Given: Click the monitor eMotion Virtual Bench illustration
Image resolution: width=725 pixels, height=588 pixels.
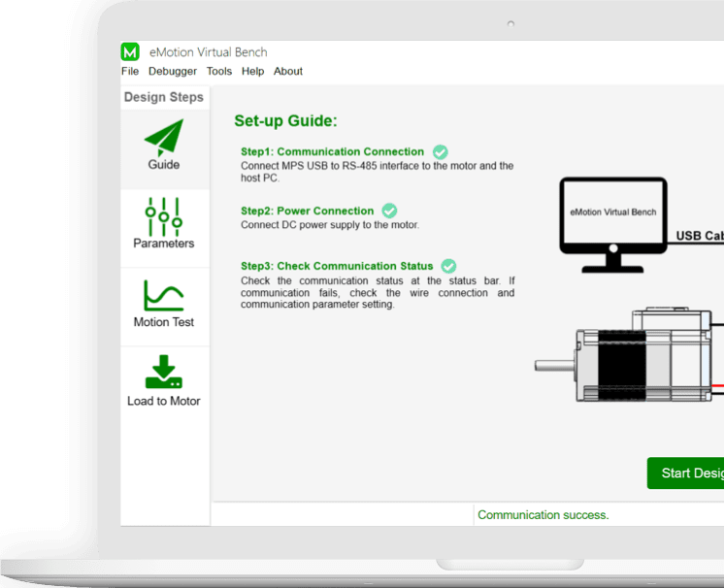Looking at the screenshot, I should [x=613, y=225].
